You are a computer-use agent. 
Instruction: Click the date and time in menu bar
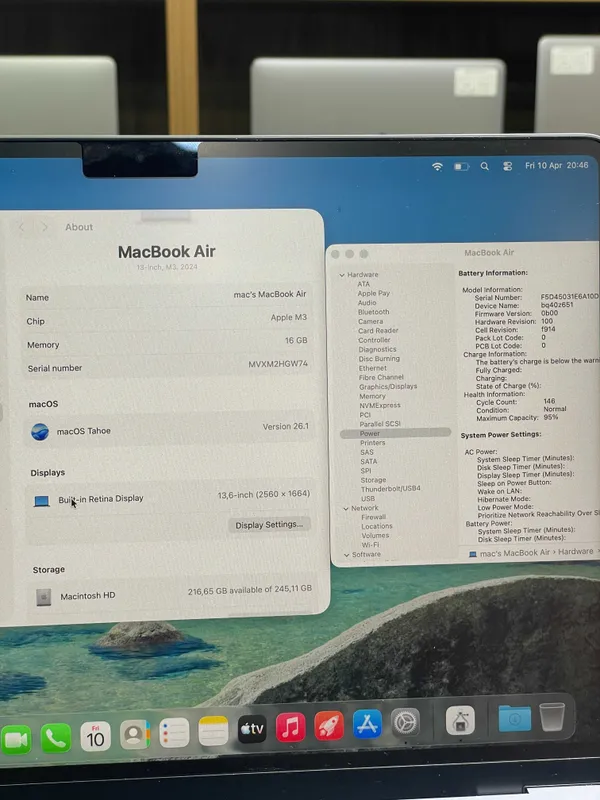coord(557,165)
